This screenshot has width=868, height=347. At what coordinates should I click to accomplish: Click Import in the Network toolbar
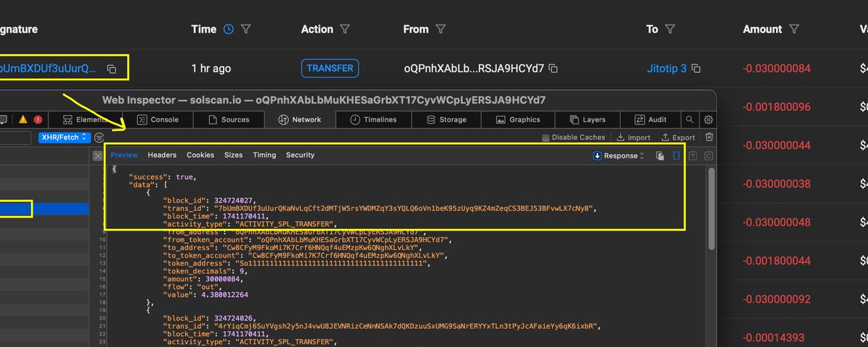click(x=634, y=137)
